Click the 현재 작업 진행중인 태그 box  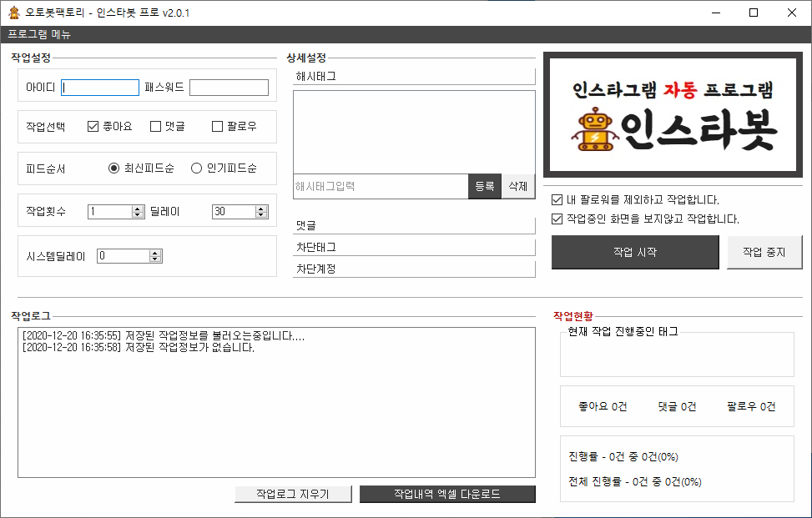point(677,354)
